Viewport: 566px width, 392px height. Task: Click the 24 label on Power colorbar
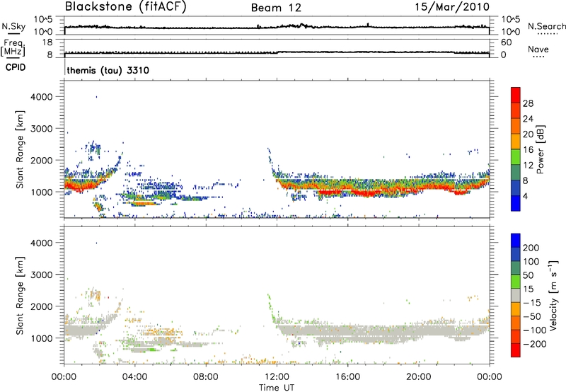pos(528,119)
